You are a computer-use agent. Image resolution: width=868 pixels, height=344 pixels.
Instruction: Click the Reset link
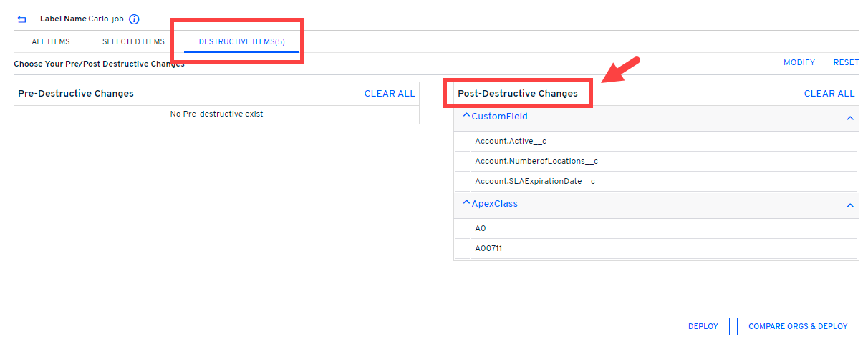(846, 63)
